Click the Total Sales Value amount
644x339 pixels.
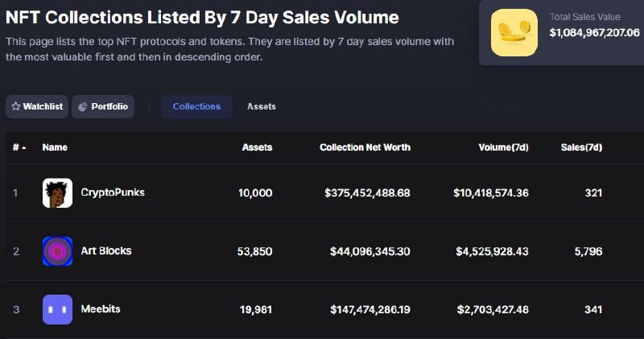point(594,33)
